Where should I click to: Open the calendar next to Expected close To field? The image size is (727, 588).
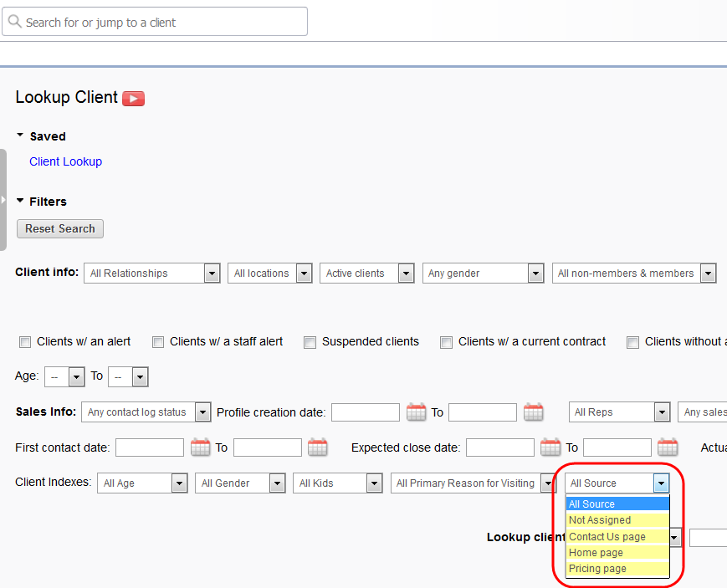[x=667, y=447]
